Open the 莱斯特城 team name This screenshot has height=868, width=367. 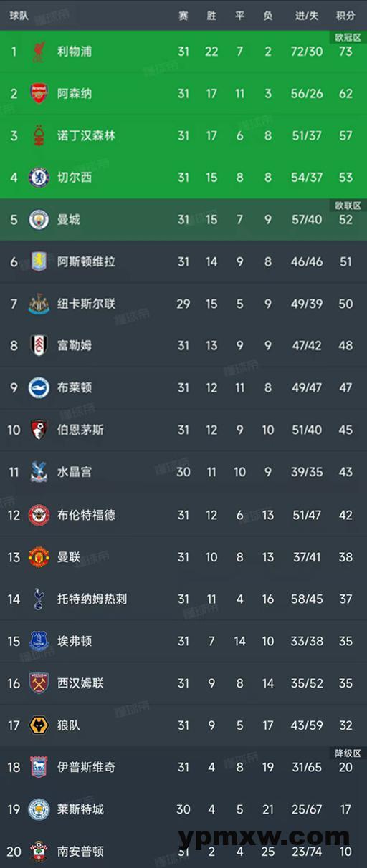click(x=80, y=809)
